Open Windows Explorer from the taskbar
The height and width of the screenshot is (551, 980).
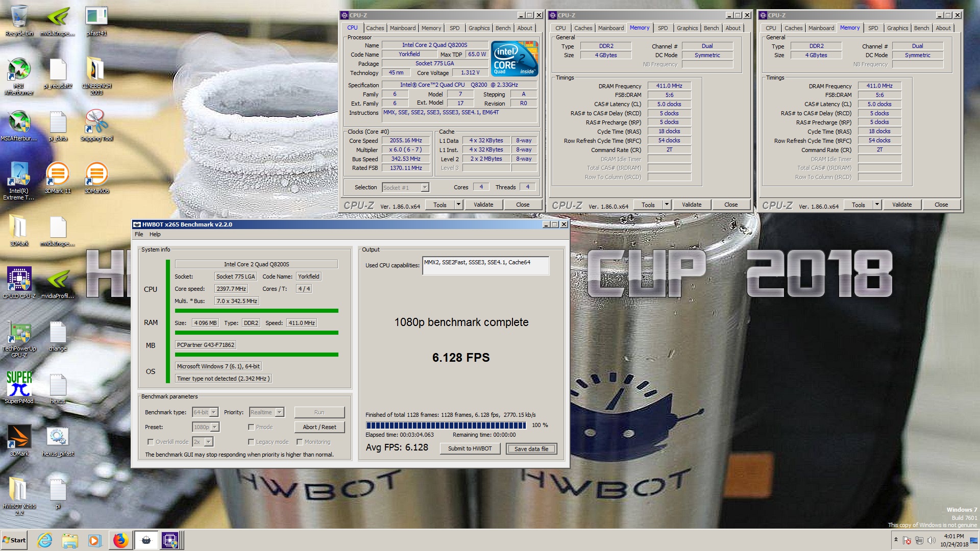[x=70, y=540]
